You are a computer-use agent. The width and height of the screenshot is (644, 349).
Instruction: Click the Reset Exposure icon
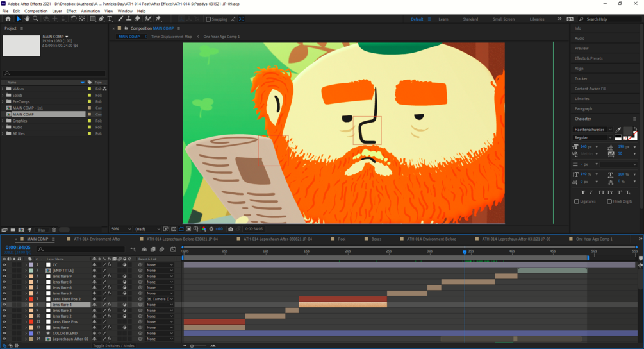[211, 229]
